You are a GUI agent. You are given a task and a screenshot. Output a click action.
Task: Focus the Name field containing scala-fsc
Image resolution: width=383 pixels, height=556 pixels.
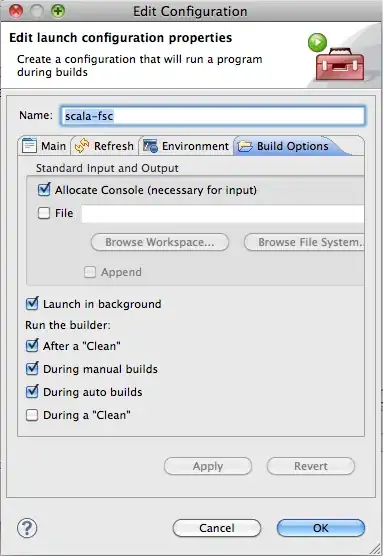point(212,116)
